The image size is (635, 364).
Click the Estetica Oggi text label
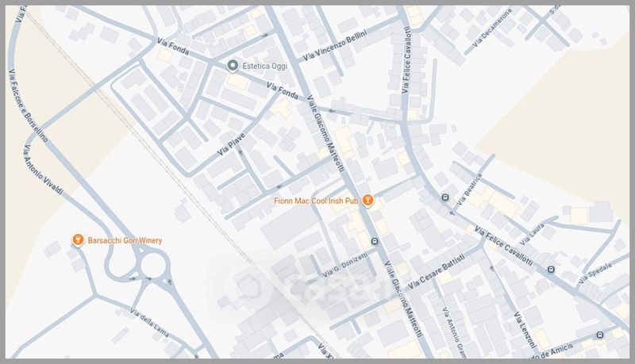click(x=264, y=66)
